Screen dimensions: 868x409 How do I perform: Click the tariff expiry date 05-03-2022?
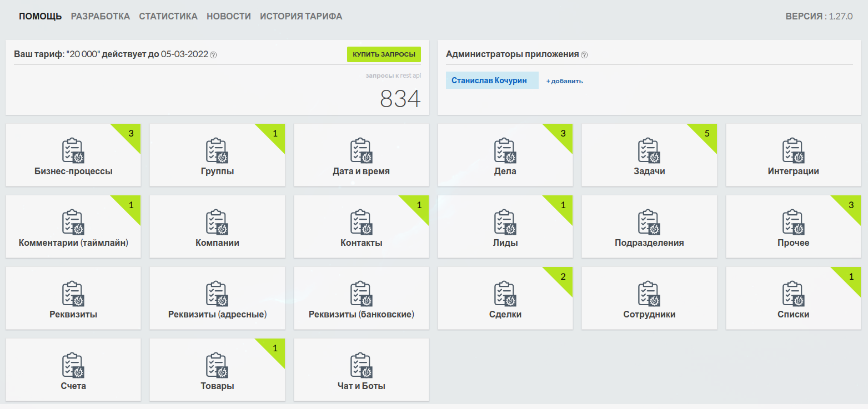pos(184,54)
